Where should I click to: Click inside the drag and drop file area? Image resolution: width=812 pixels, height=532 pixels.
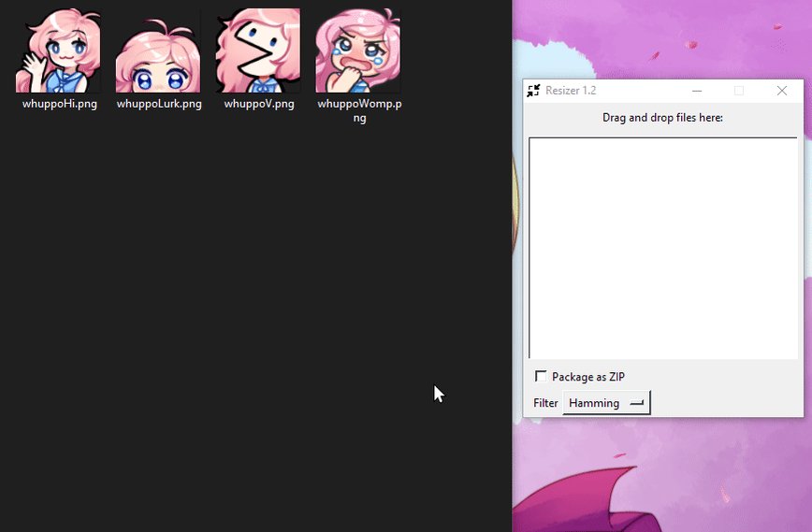(x=663, y=248)
